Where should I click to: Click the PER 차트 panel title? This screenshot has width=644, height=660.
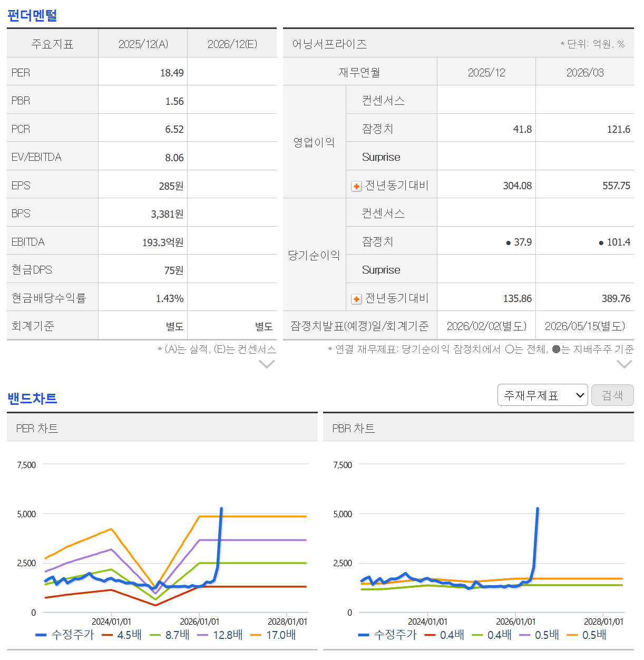click(37, 428)
